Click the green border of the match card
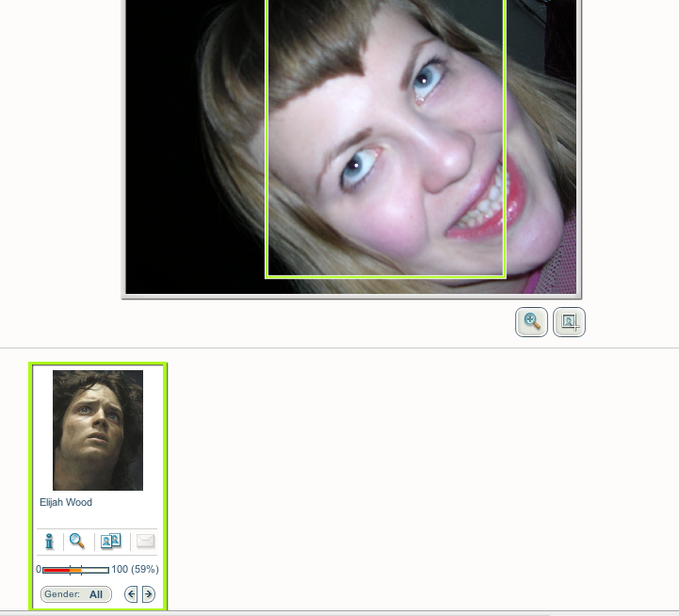 coord(31,471)
